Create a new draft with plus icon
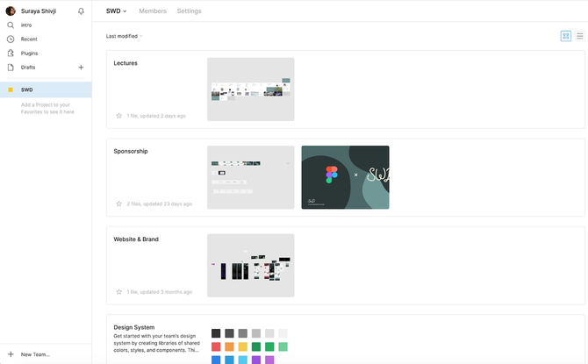 [81, 68]
